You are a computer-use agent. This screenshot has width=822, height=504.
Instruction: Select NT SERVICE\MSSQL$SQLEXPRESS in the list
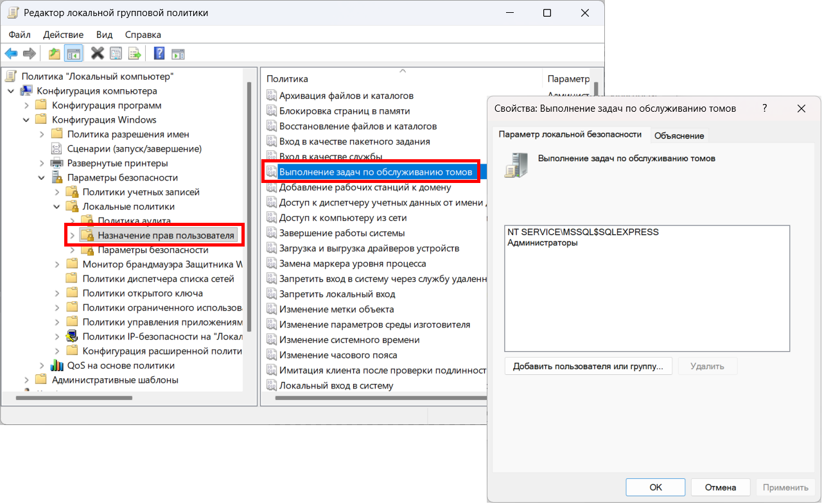point(583,232)
